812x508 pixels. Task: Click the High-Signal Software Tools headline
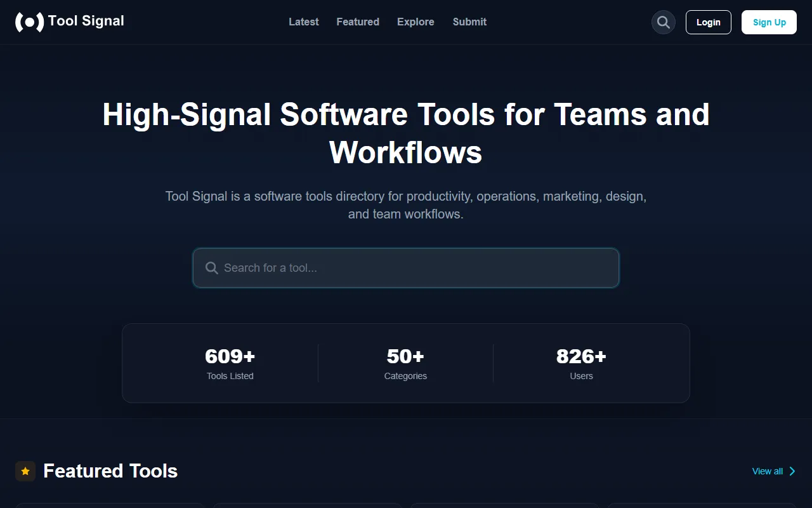[x=406, y=133]
